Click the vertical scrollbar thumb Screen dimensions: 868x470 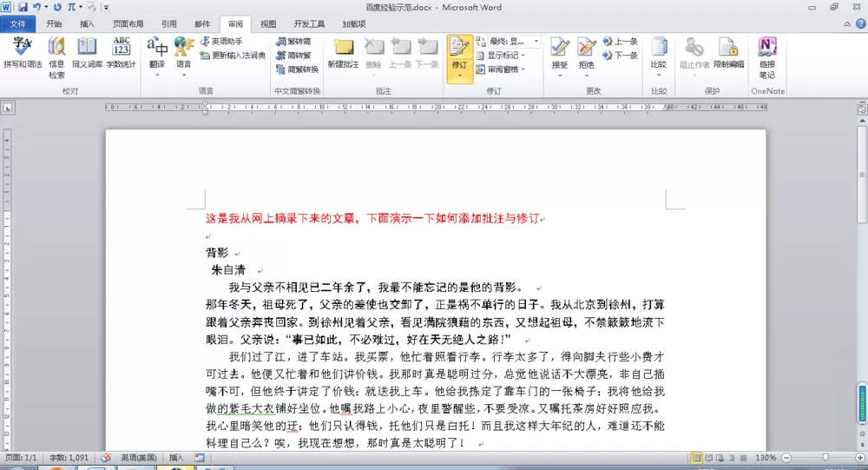[x=862, y=175]
